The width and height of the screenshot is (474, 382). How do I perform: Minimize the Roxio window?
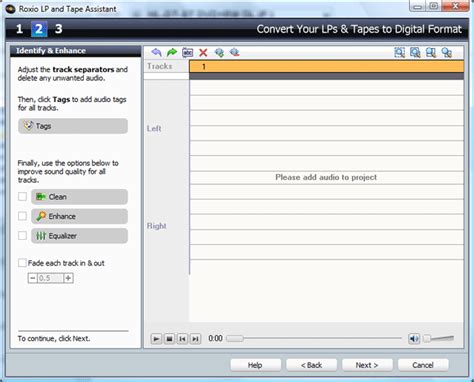418,6
